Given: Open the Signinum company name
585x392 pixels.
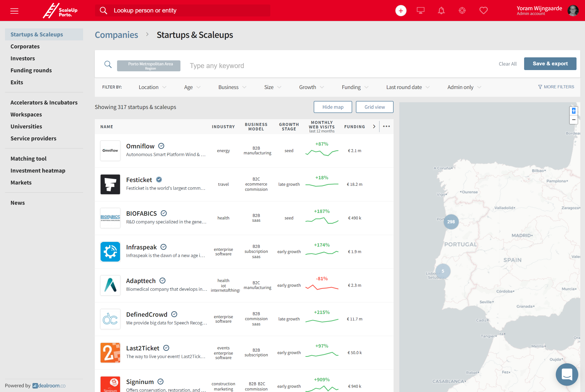Looking at the screenshot, I should (x=140, y=382).
